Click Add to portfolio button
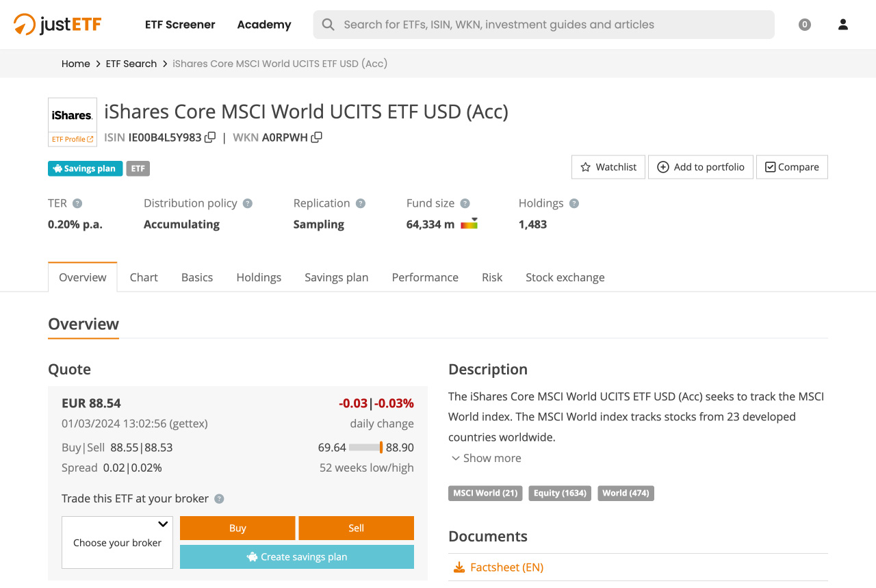 (x=701, y=167)
